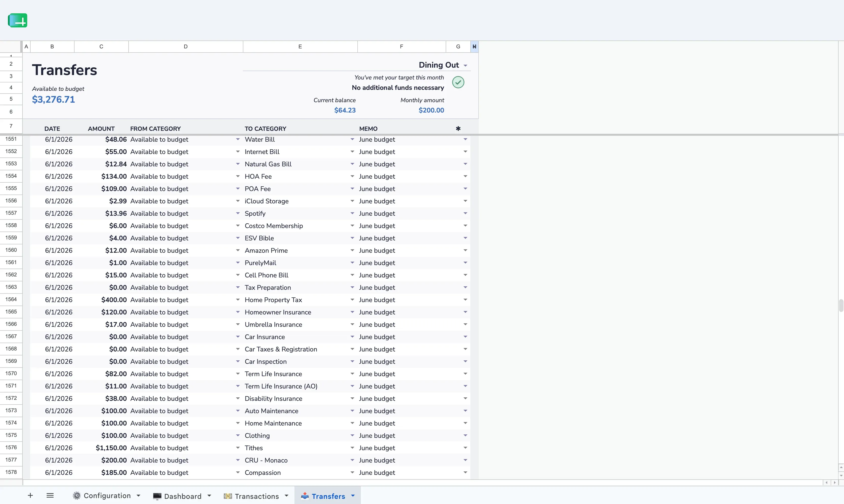Select row 1560 header

[x=11, y=250]
